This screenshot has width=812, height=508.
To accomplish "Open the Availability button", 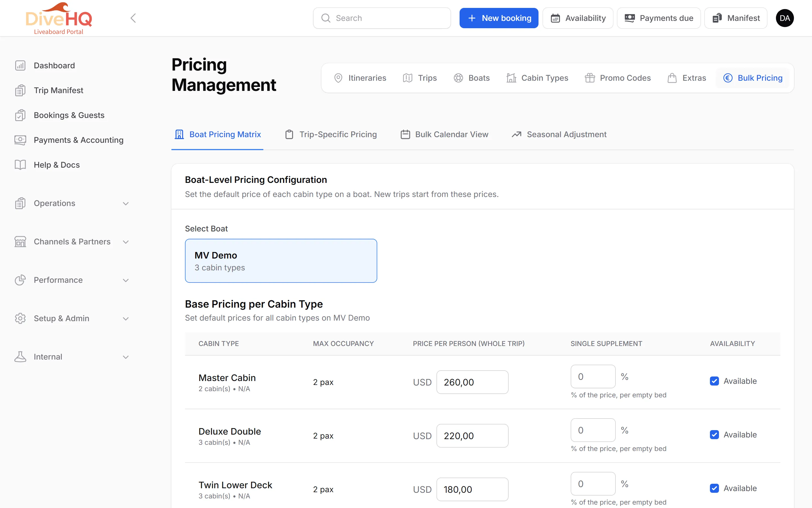I will coord(578,18).
